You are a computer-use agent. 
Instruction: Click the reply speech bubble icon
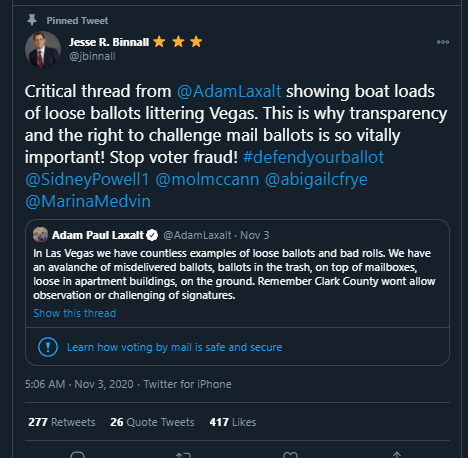[x=78, y=455]
